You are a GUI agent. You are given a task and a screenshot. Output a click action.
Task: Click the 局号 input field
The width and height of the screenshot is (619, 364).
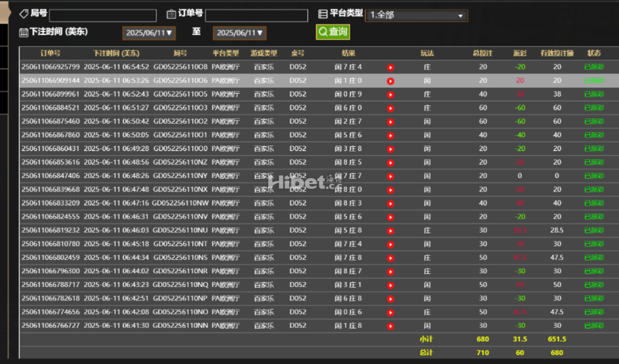click(103, 15)
